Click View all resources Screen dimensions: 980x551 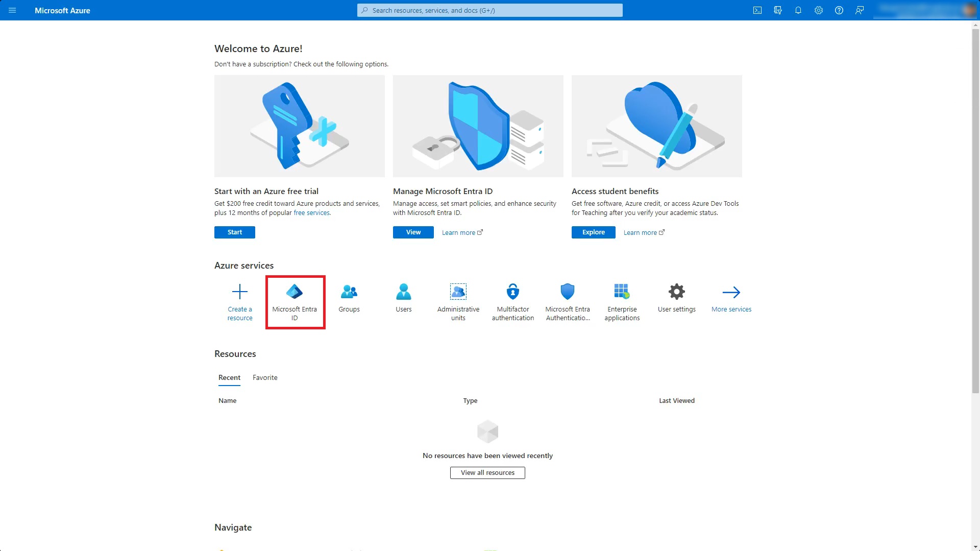487,472
